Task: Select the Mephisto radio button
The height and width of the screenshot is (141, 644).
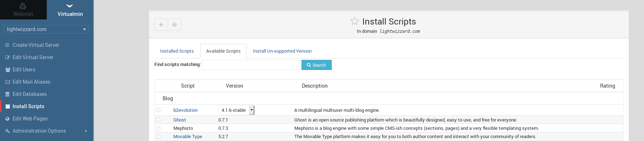Action: click(x=158, y=128)
